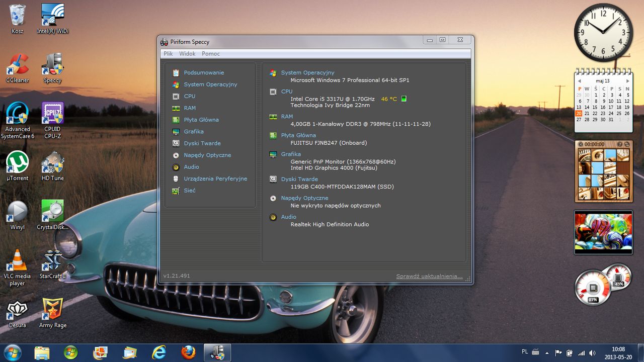Open CPUID CPU-Z desktop shortcut
Image resolution: width=644 pixels, height=362 pixels.
click(52, 121)
